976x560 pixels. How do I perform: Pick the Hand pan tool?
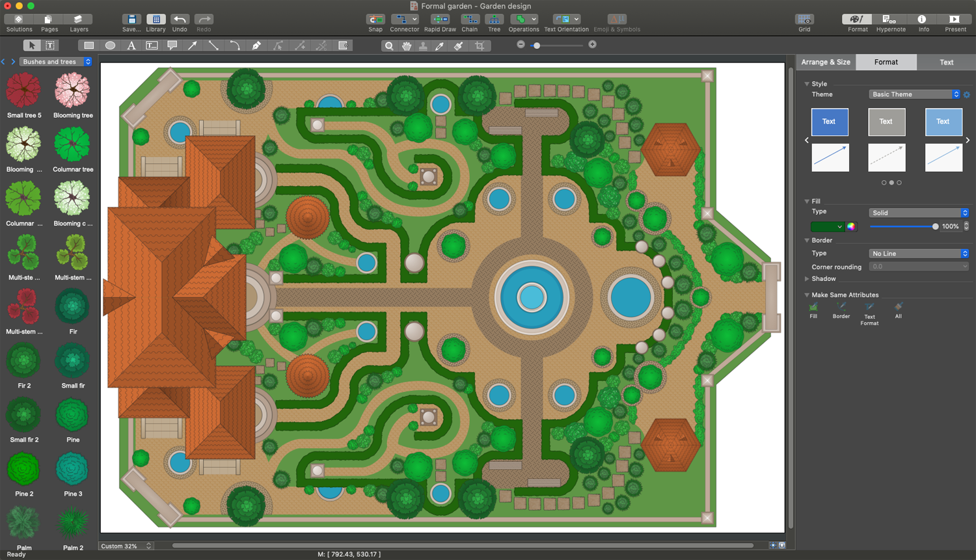pos(407,46)
